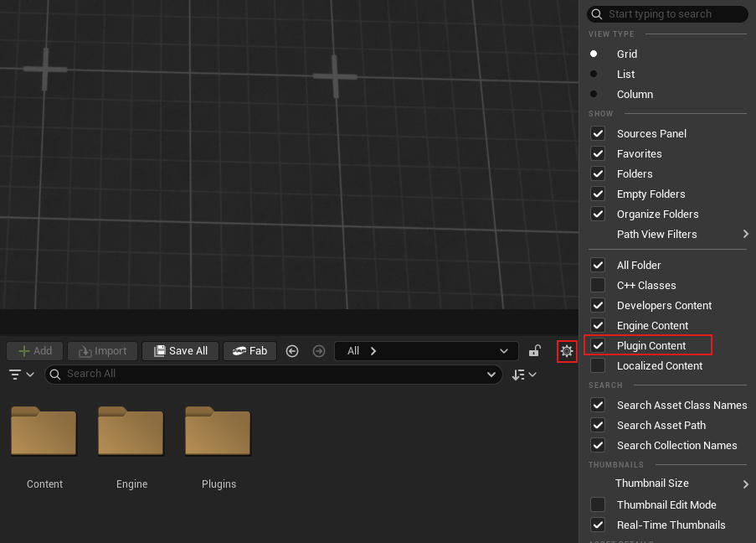The image size is (756, 543).
Task: Select the List view type
Action: coord(625,75)
